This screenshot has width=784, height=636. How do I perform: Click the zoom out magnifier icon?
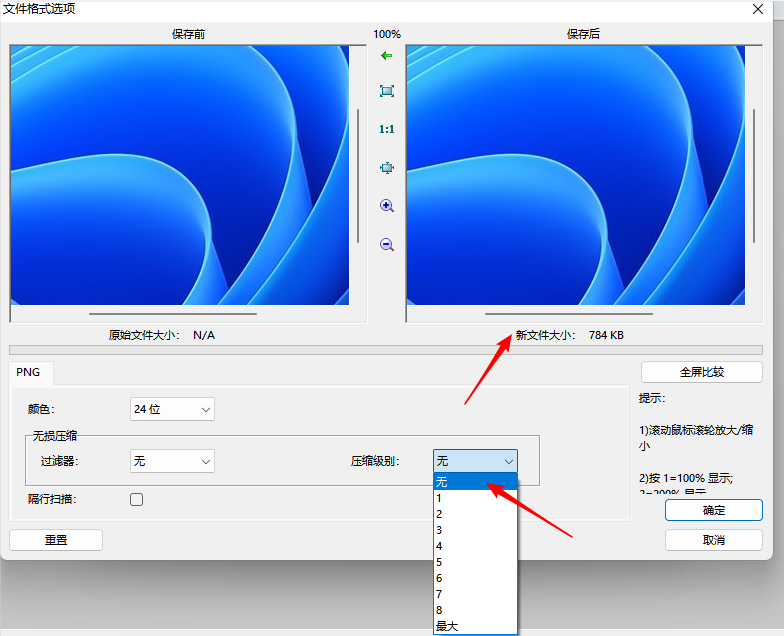386,244
